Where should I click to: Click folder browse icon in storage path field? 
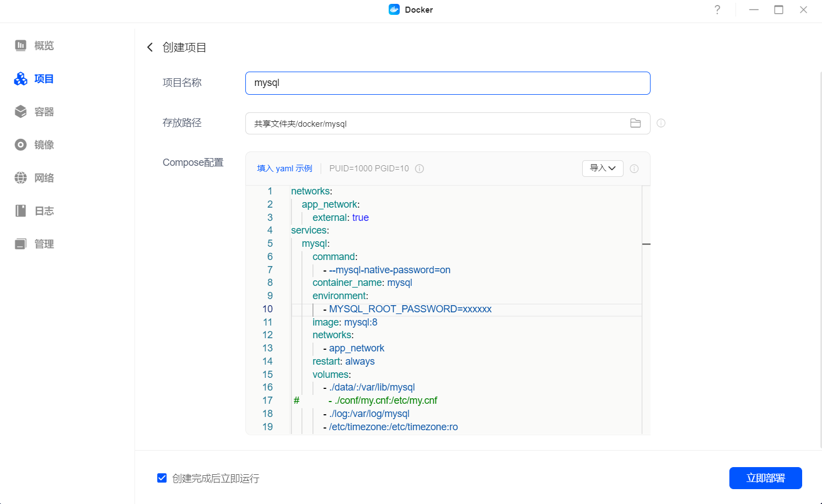click(x=635, y=123)
